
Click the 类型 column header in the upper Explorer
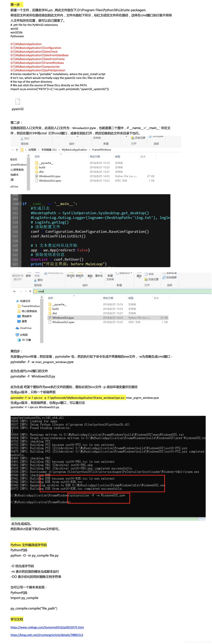(x=117, y=156)
